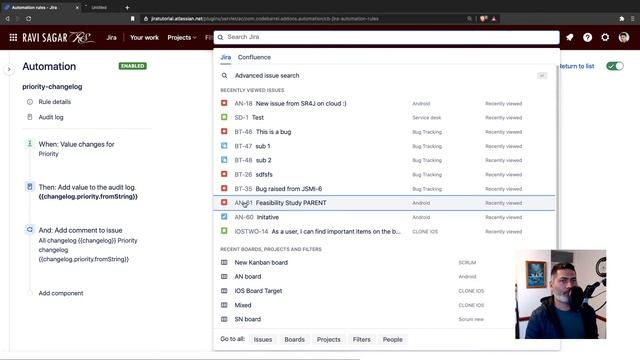Select the Jira search tab
This screenshot has width=640, height=360.
click(x=226, y=57)
